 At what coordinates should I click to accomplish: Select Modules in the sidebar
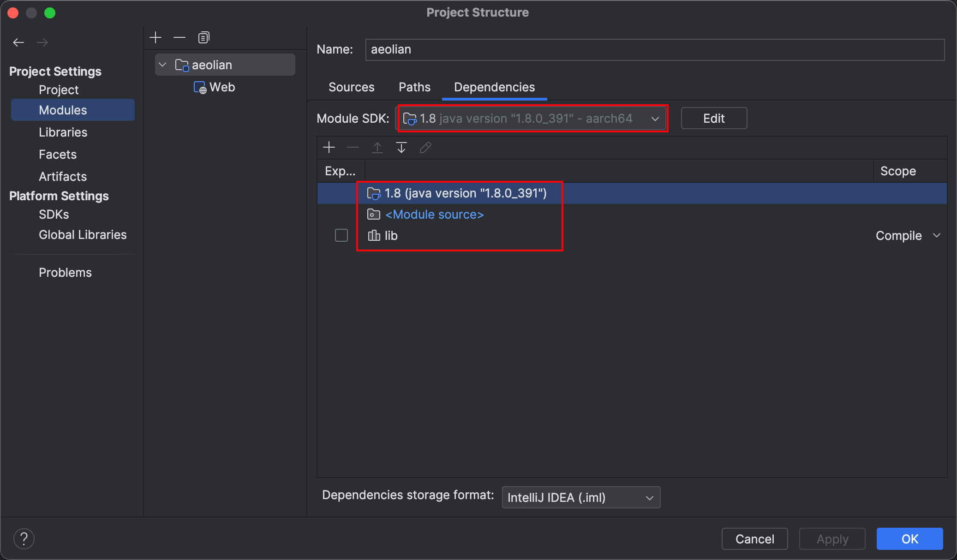click(x=73, y=110)
